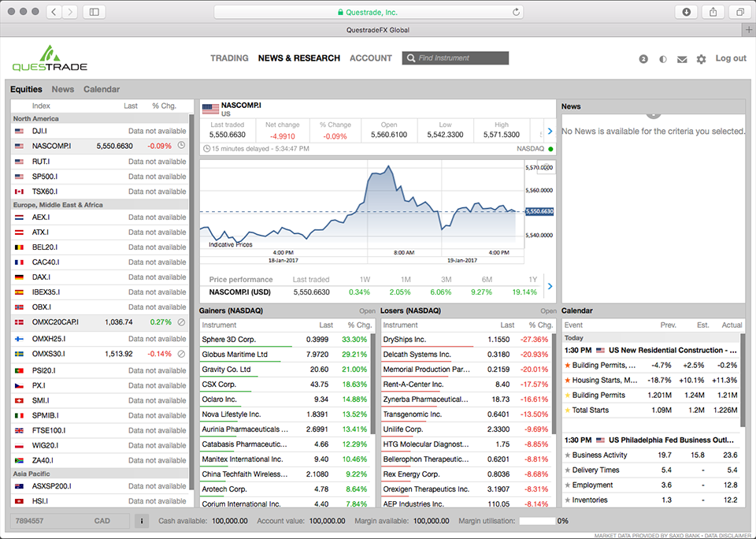Screen dimensions: 756x539
Task: Collapse the Asia Pacific group header
Action: [99, 474]
